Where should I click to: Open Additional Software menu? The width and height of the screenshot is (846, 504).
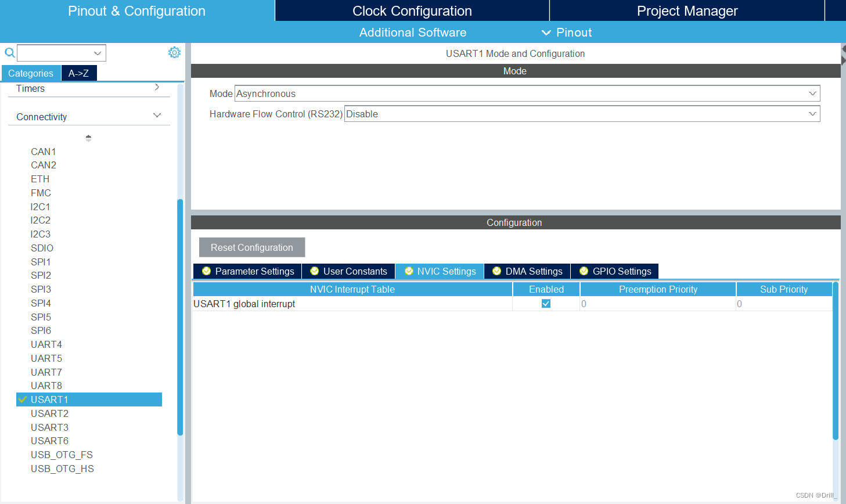pyautogui.click(x=413, y=33)
